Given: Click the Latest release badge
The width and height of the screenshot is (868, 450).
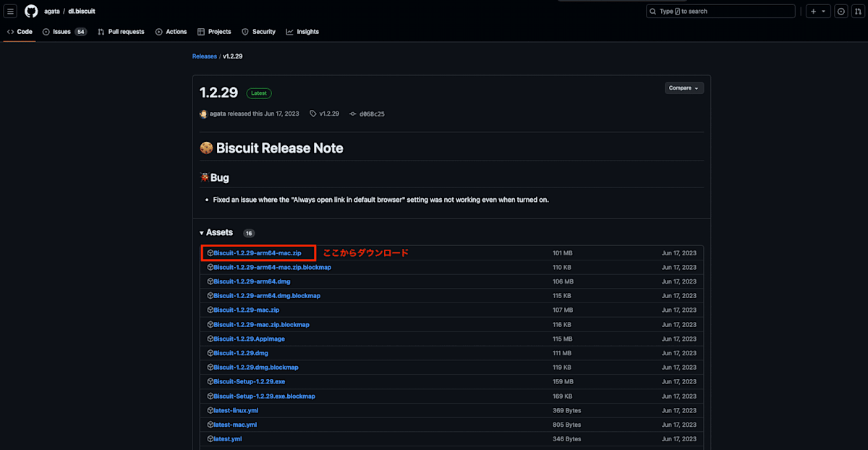Looking at the screenshot, I should click(259, 93).
